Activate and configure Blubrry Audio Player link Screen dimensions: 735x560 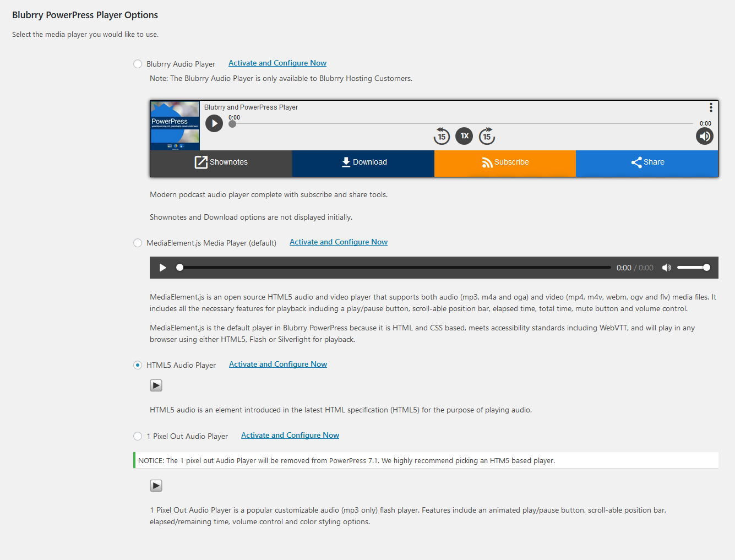(277, 63)
